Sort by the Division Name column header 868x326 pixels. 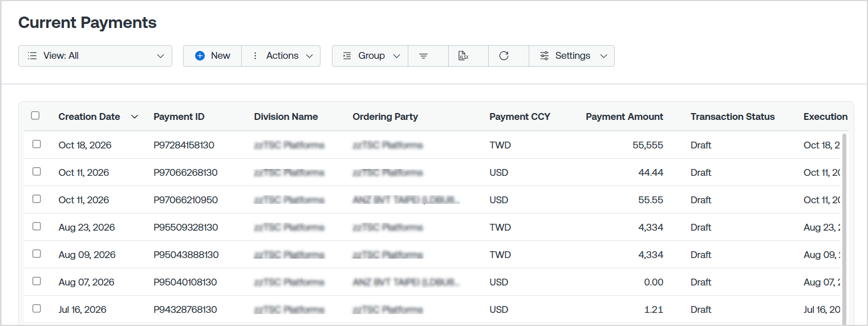click(x=286, y=116)
